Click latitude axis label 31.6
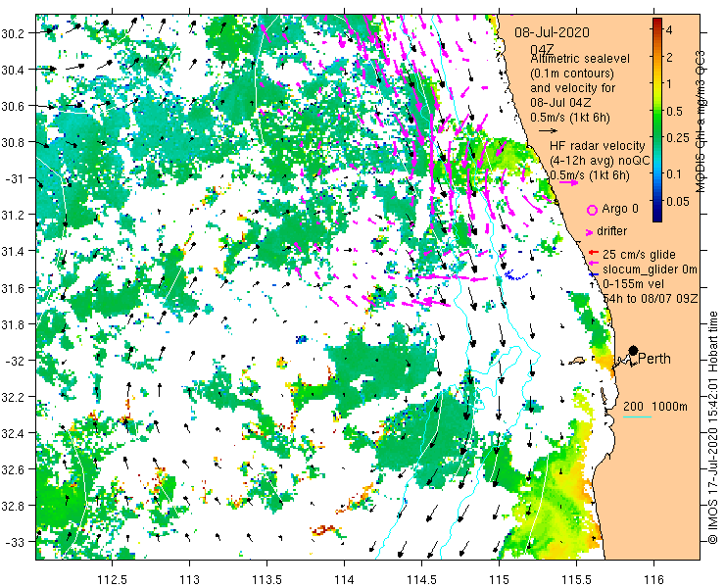 coord(15,288)
